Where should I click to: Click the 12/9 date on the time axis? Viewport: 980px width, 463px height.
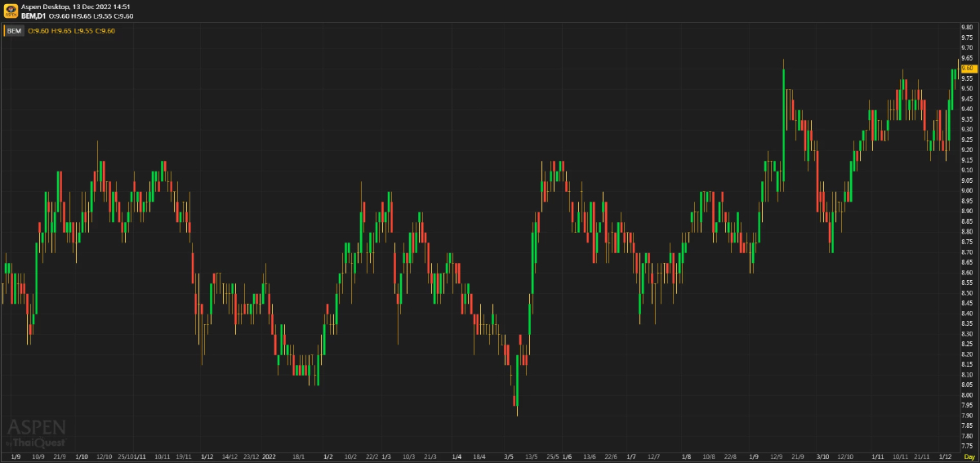(x=776, y=456)
